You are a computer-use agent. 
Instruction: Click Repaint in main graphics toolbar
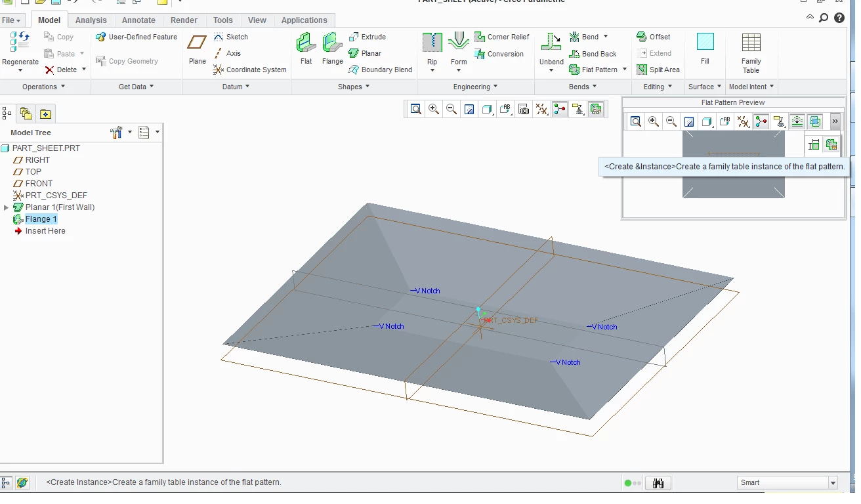(x=469, y=110)
